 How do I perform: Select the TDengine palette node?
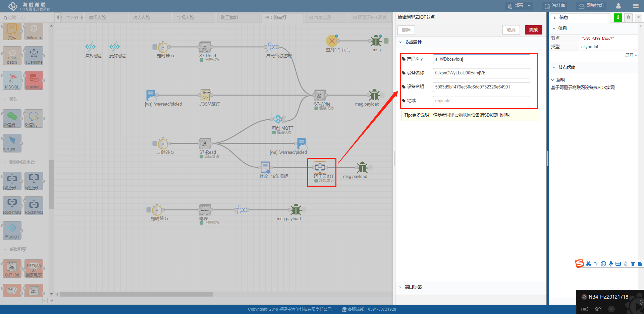[34, 56]
